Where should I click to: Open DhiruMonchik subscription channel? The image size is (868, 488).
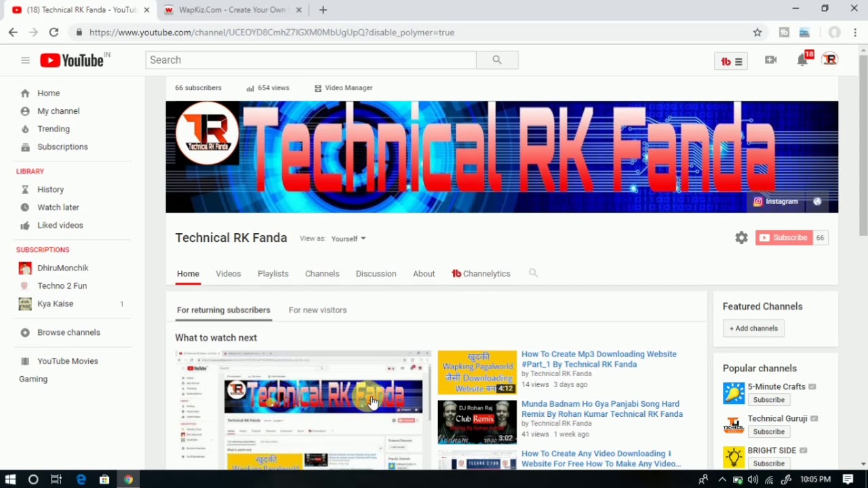[63, 268]
